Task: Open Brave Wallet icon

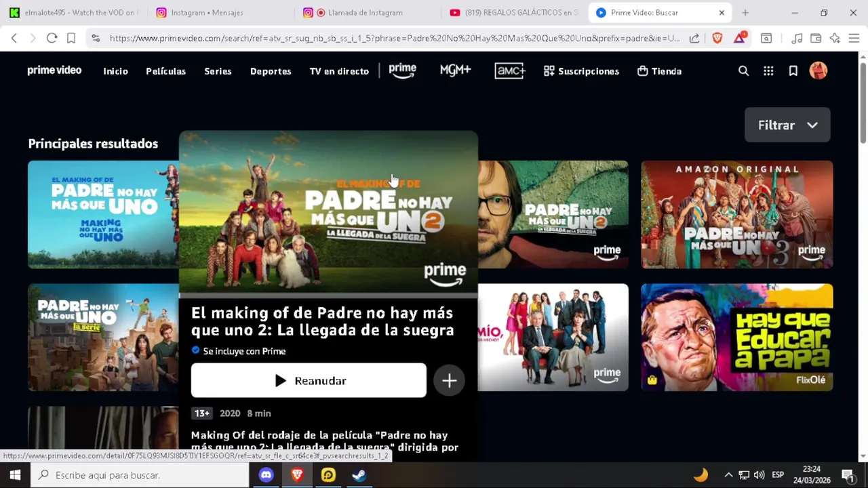Action: 816,38
